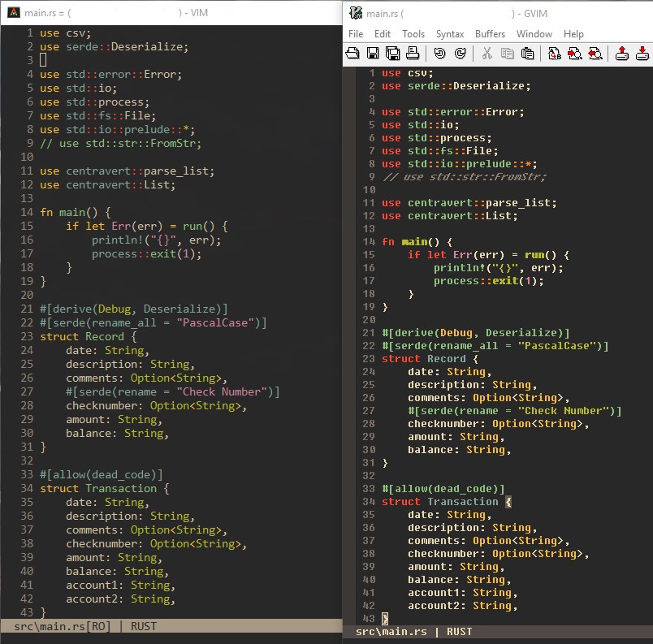Undo the last change via toolbar icon
The height and width of the screenshot is (644, 653).
click(439, 53)
